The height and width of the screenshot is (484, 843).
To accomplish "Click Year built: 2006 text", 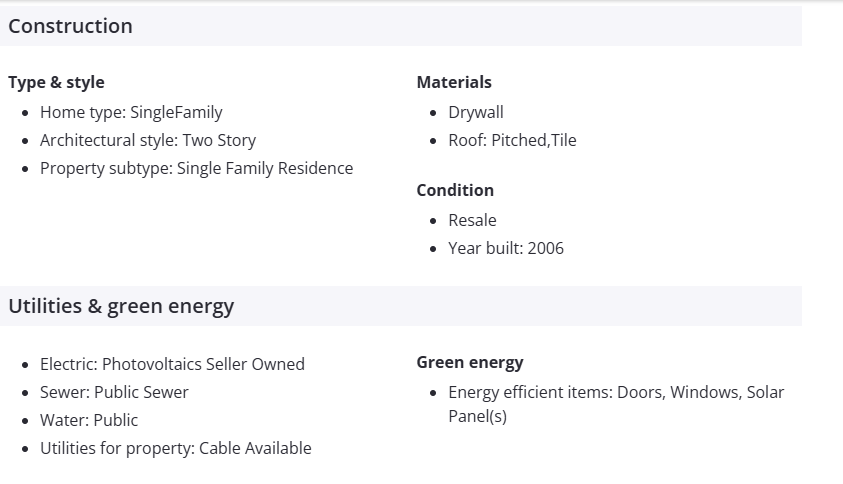I will click(x=506, y=248).
